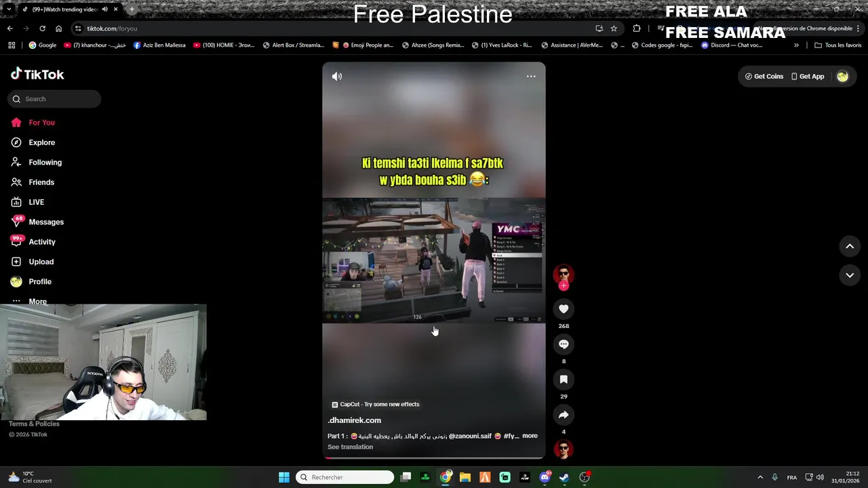868x488 pixels.
Task: Open the creator's avatar beside the video
Action: [564, 273]
